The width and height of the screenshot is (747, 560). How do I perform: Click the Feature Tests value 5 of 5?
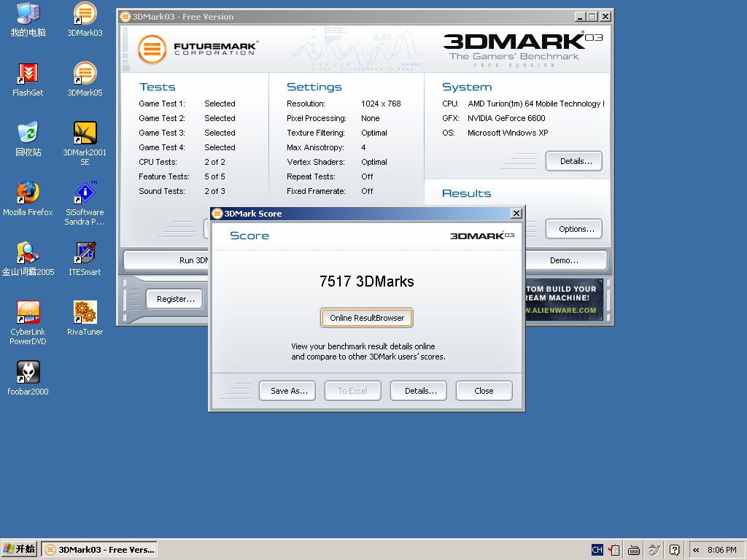215,176
